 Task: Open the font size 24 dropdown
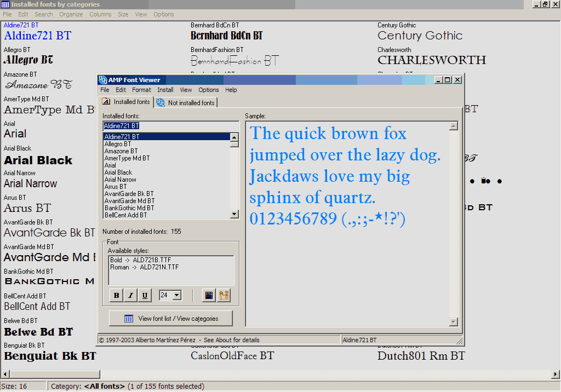(x=177, y=295)
